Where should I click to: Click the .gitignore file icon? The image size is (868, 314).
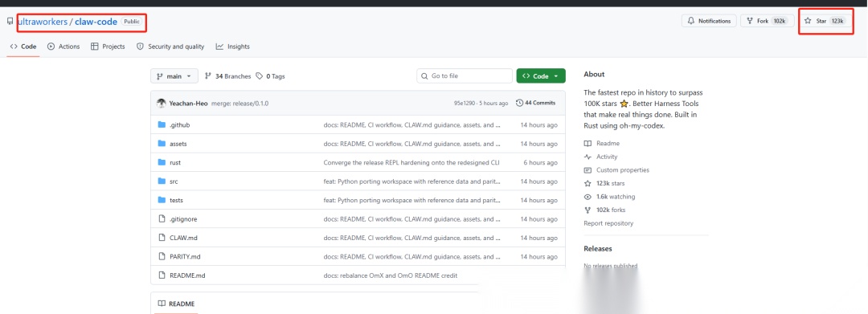(x=162, y=219)
